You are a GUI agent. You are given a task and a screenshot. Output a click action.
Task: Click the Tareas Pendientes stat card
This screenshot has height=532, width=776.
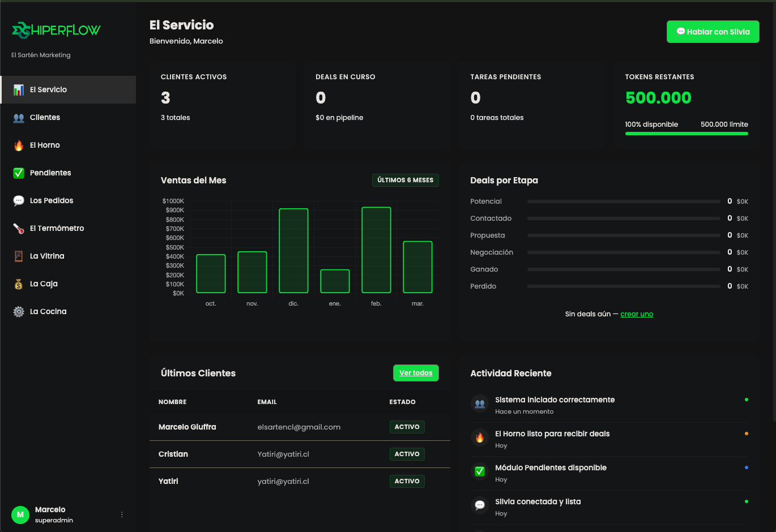[x=532, y=105]
